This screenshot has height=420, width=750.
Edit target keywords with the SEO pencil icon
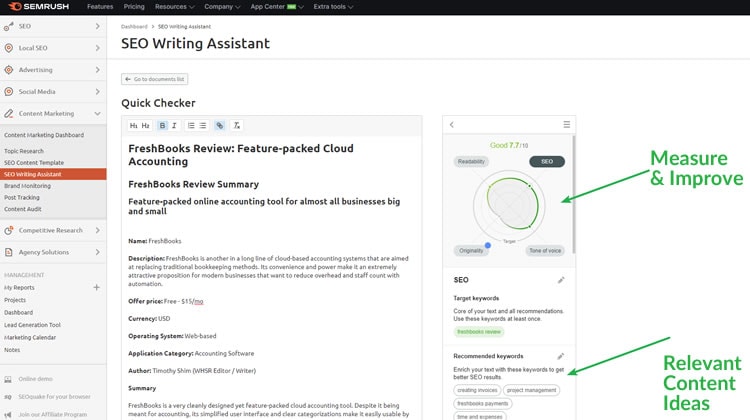pos(561,280)
